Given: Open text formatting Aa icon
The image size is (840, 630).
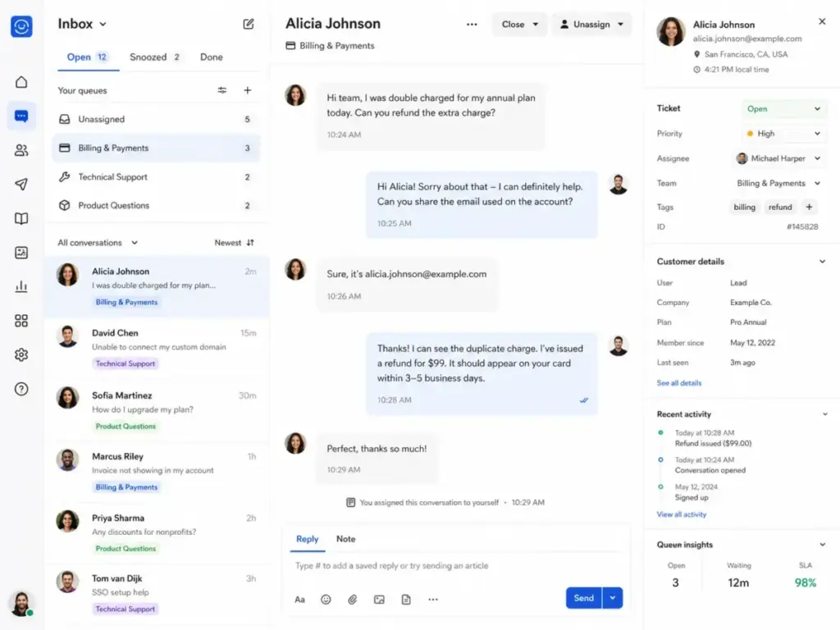Looking at the screenshot, I should pos(300,600).
